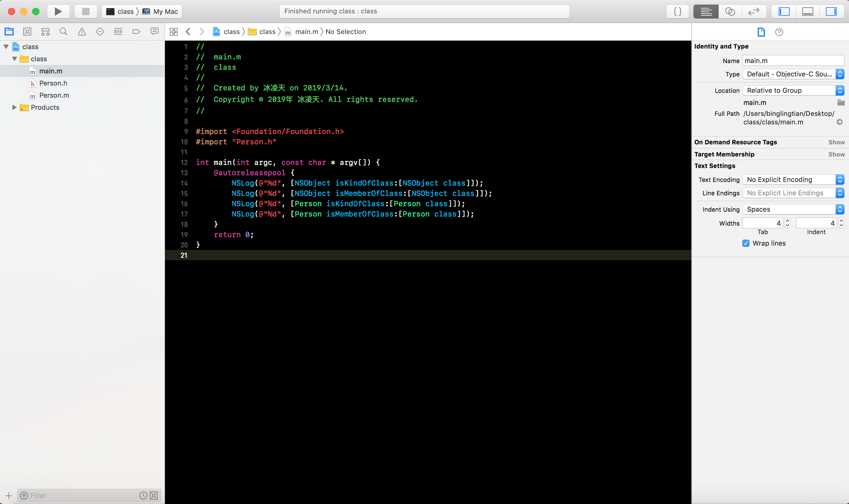This screenshot has width=849, height=504.
Task: Click the related items grid icon
Action: (x=173, y=32)
